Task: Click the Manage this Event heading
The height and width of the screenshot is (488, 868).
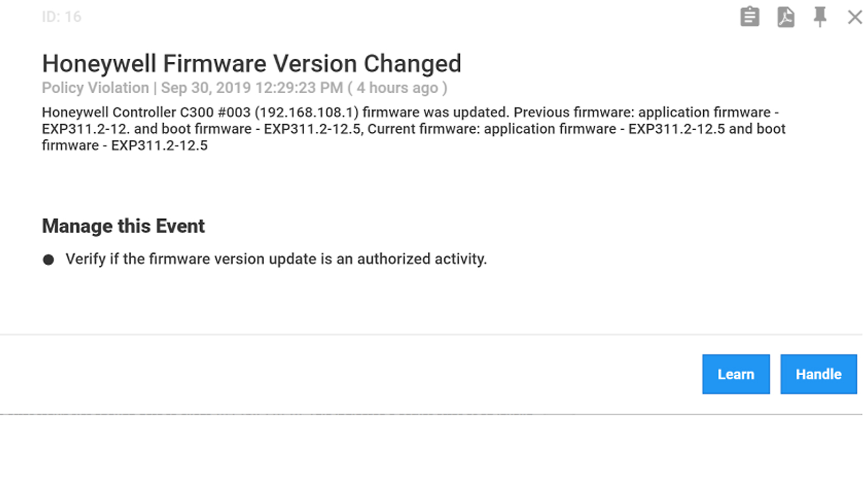Action: (x=123, y=226)
